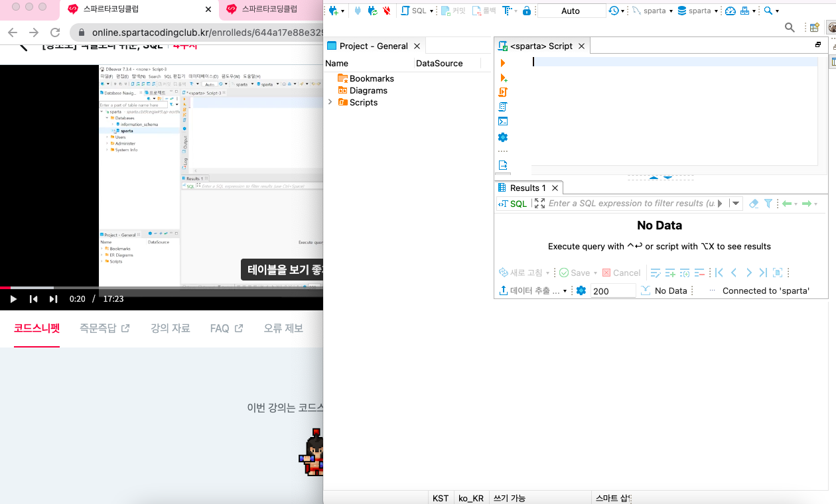Image resolution: width=836 pixels, height=504 pixels.
Task: Click the script export file icon
Action: [503, 165]
